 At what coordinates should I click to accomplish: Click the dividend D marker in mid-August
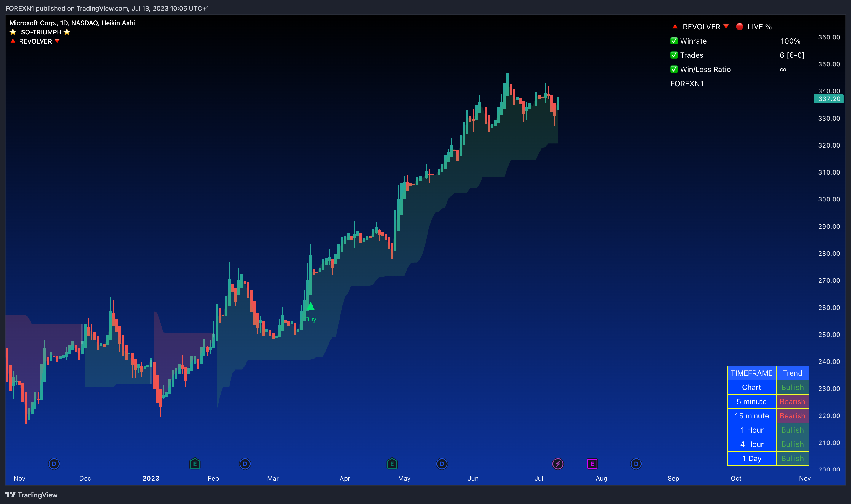(636, 464)
